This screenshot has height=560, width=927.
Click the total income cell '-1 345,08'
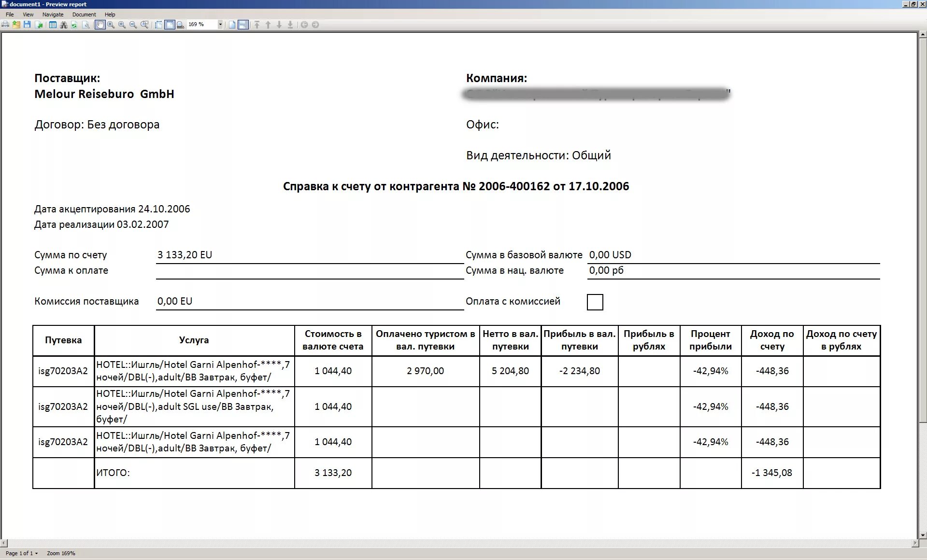point(772,473)
